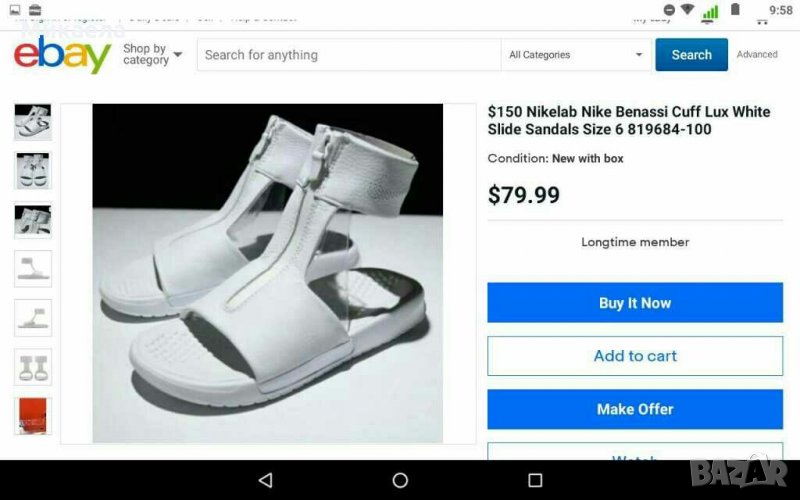800x500 pixels.
Task: Select the first sandal thumbnail
Action: [x=33, y=121]
